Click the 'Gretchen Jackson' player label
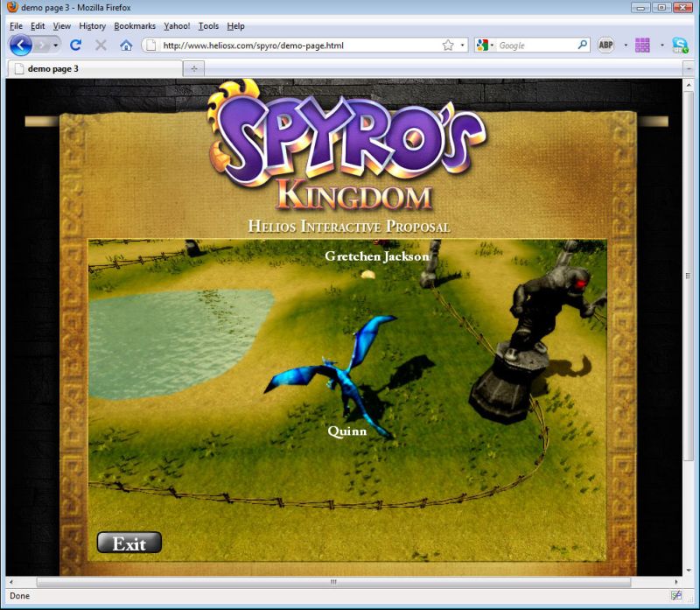The height and width of the screenshot is (610, 700). [377, 256]
